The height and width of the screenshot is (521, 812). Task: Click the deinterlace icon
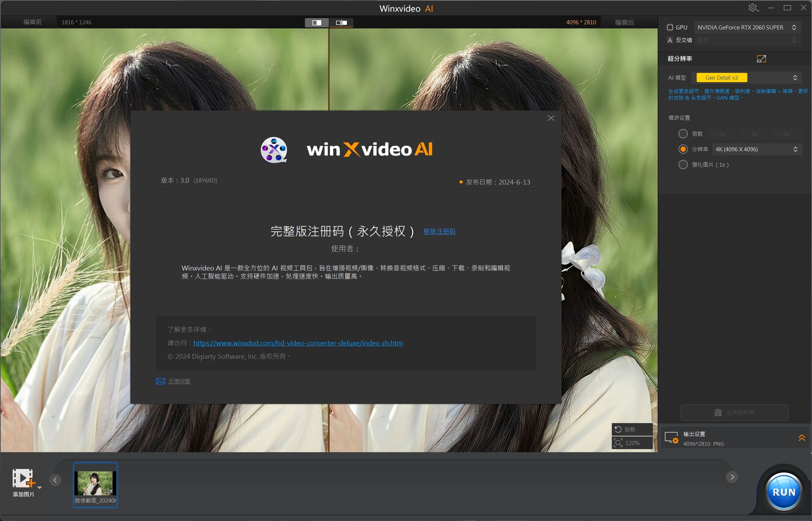(x=670, y=40)
